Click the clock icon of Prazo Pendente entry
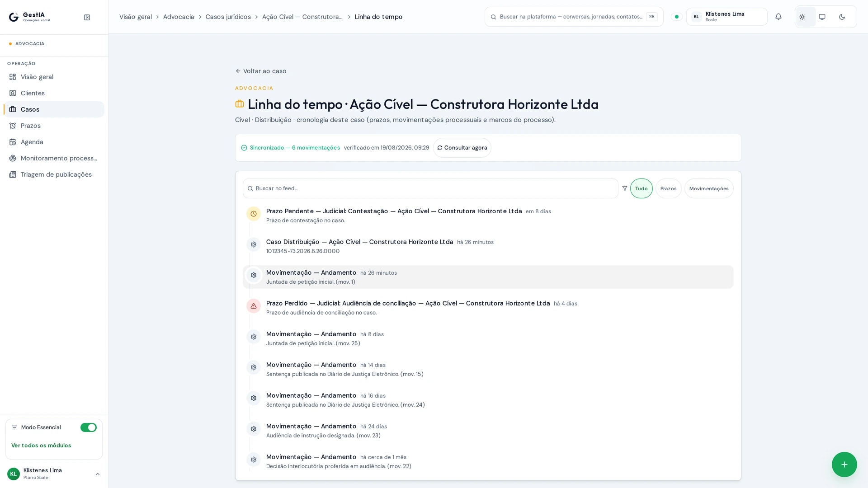 pos(254,214)
